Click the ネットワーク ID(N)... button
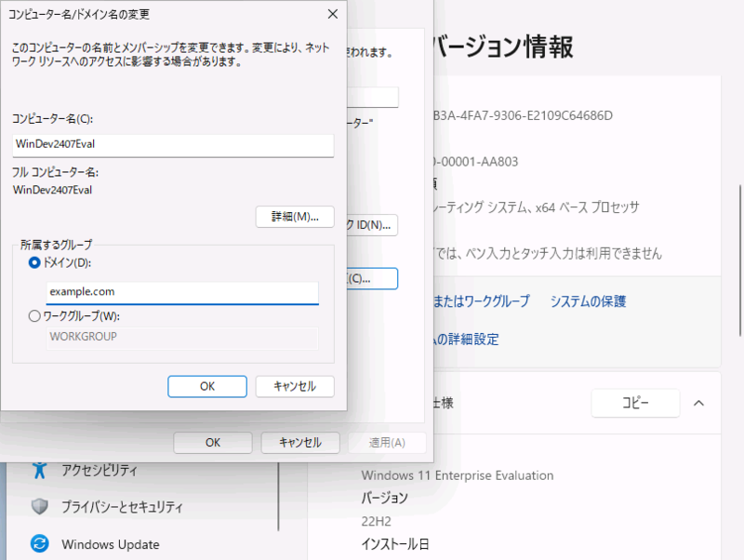The height and width of the screenshot is (560, 744). coord(372,224)
